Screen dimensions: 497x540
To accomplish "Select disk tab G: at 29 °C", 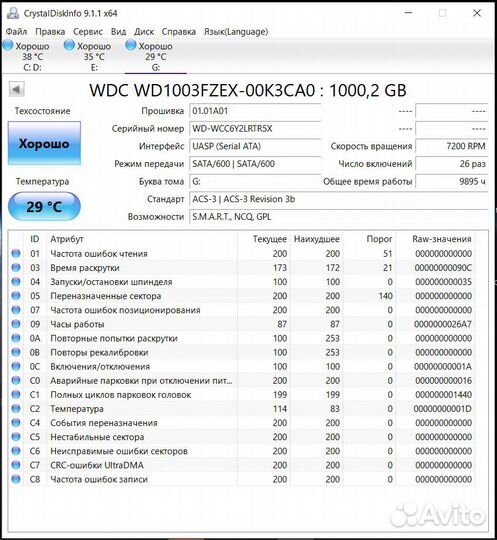I will click(x=156, y=56).
